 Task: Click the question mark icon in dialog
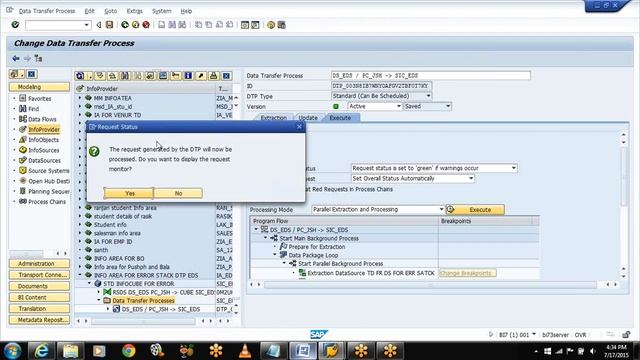point(94,151)
